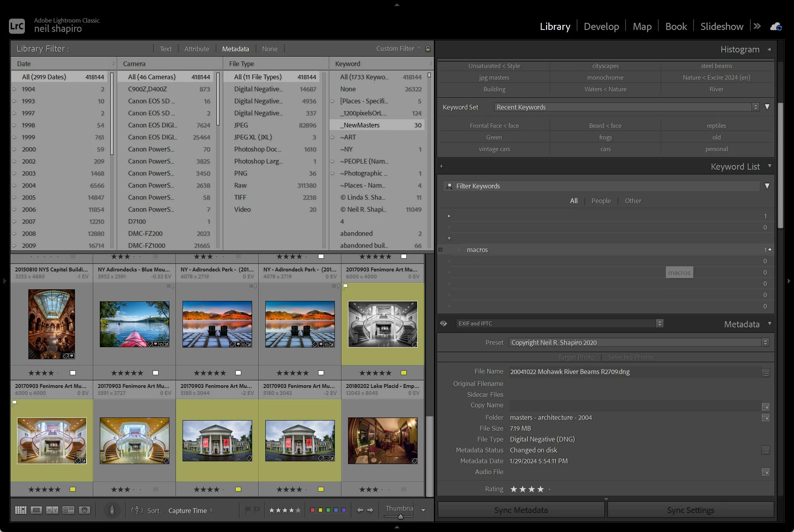Expand the 2005 date entry
The image size is (794, 532).
pos(15,197)
